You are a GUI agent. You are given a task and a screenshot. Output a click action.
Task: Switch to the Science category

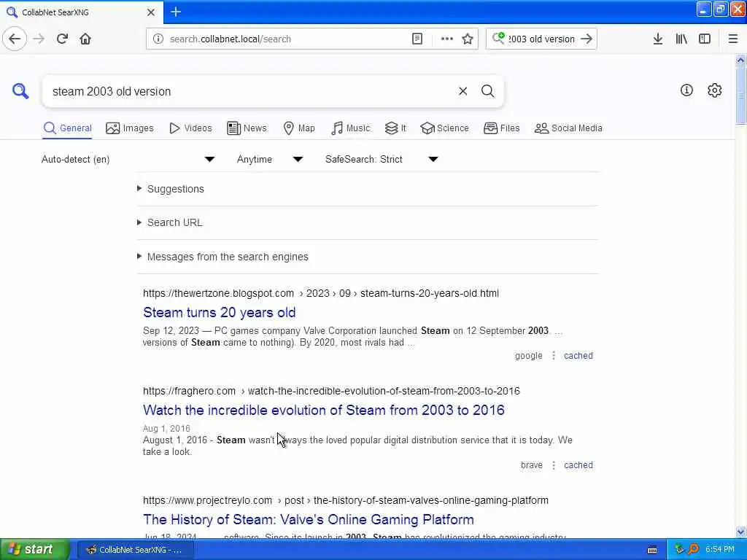[444, 128]
